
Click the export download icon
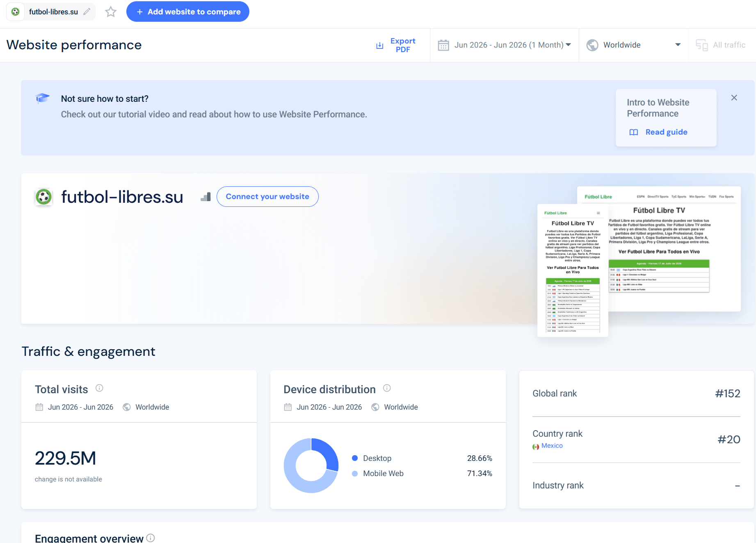(380, 45)
